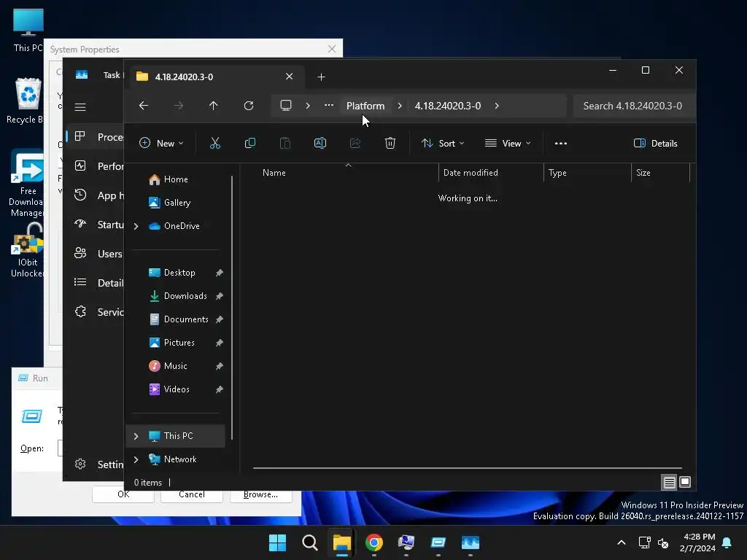
Task: Open Videos quick access folder
Action: pos(176,389)
